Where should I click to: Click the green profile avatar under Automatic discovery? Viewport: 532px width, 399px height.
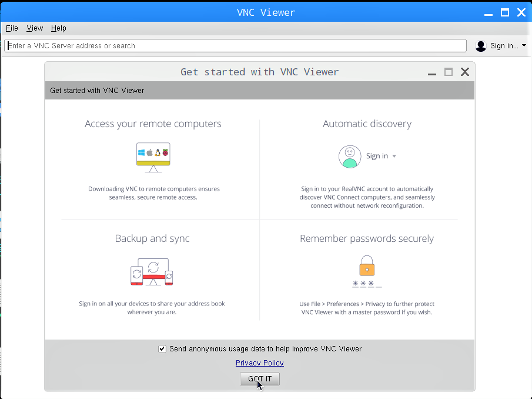[x=350, y=157]
